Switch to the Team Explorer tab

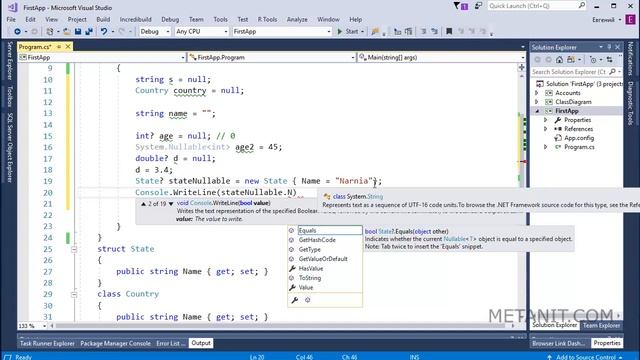click(601, 325)
